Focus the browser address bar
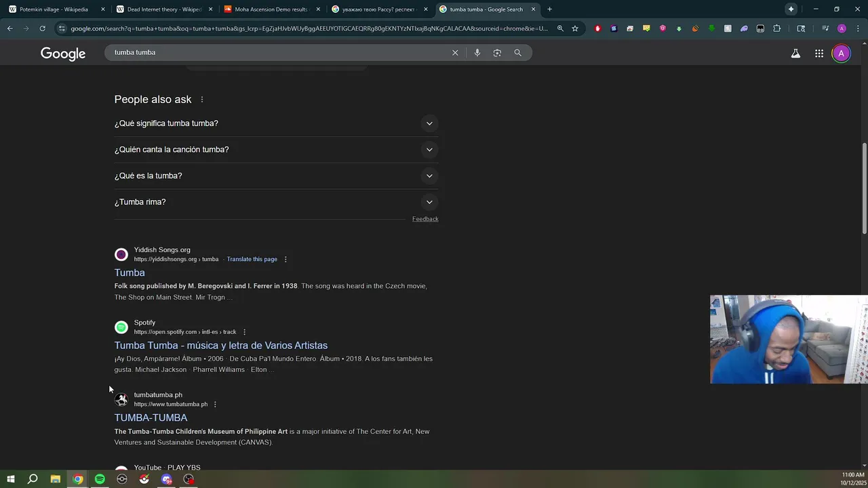The height and width of the screenshot is (488, 868). point(309,28)
